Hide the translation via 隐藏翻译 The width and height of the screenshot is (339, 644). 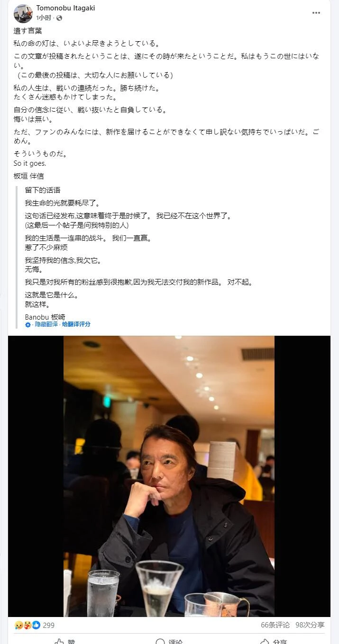click(46, 324)
